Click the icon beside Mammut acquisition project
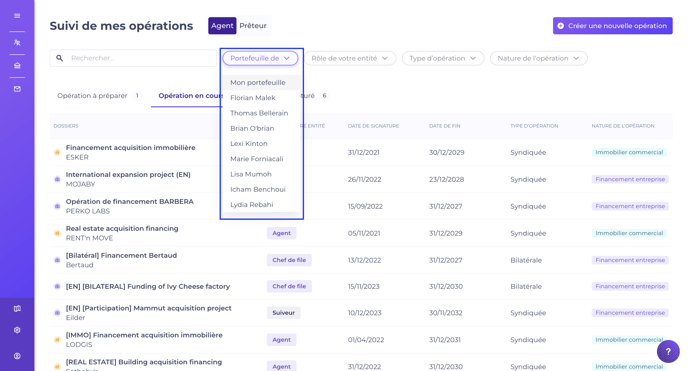The height and width of the screenshot is (371, 688). point(57,313)
